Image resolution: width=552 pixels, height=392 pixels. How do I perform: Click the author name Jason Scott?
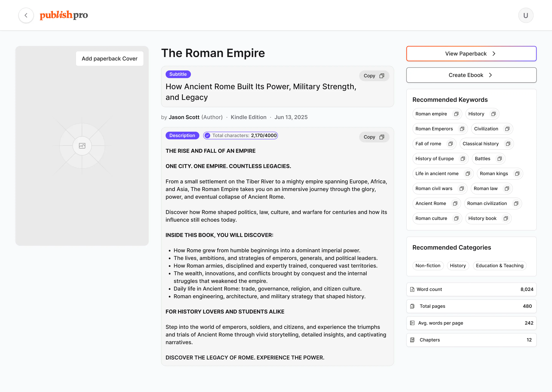(184, 117)
